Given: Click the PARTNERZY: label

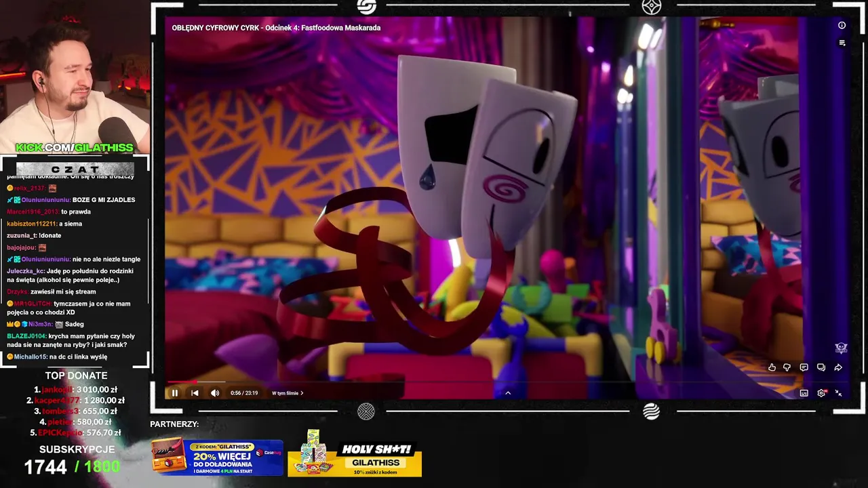Looking at the screenshot, I should (x=174, y=424).
